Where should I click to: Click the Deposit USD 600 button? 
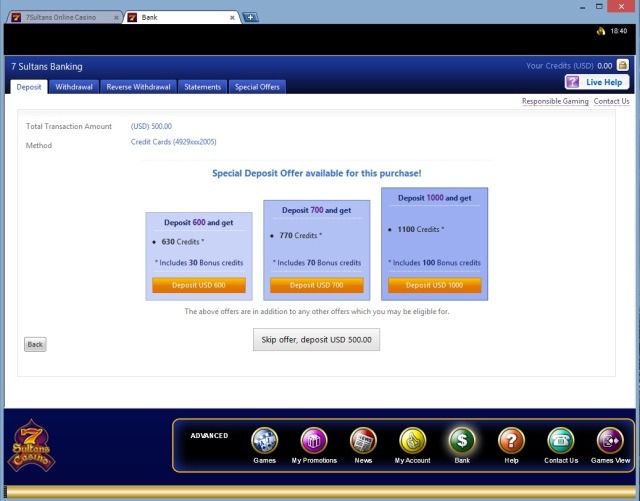[x=199, y=285]
